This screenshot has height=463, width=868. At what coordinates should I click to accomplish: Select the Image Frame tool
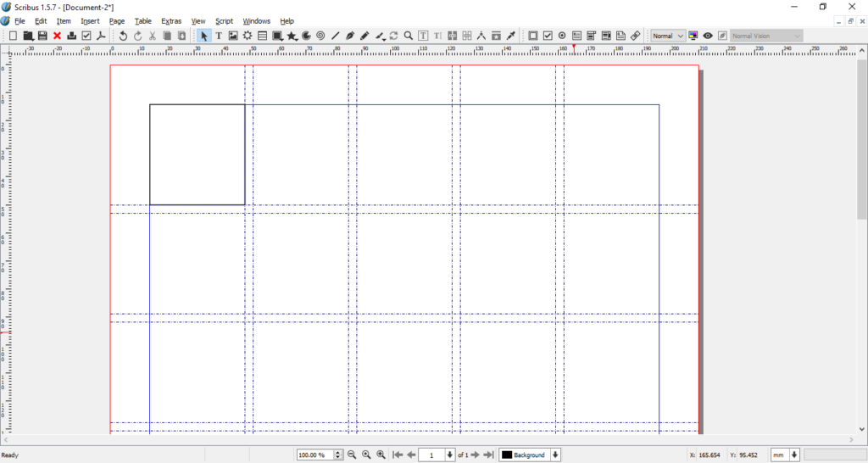click(233, 36)
